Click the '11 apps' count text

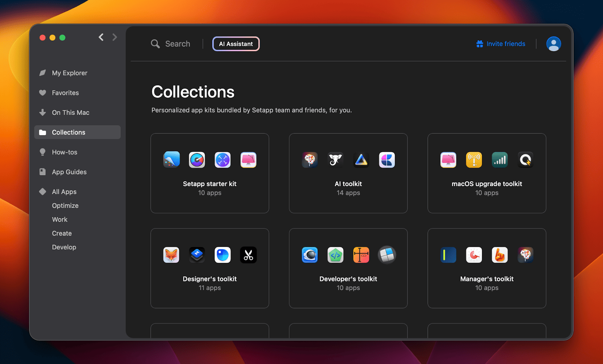210,288
